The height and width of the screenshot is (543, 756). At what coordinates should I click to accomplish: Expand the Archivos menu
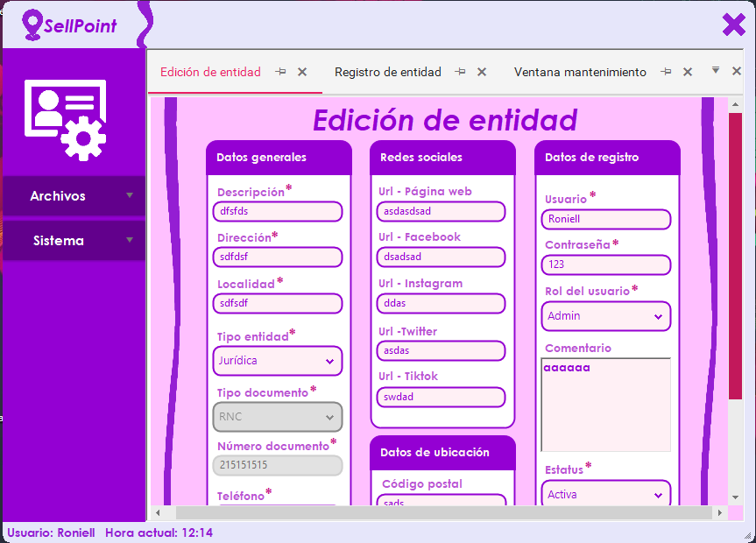tap(74, 196)
